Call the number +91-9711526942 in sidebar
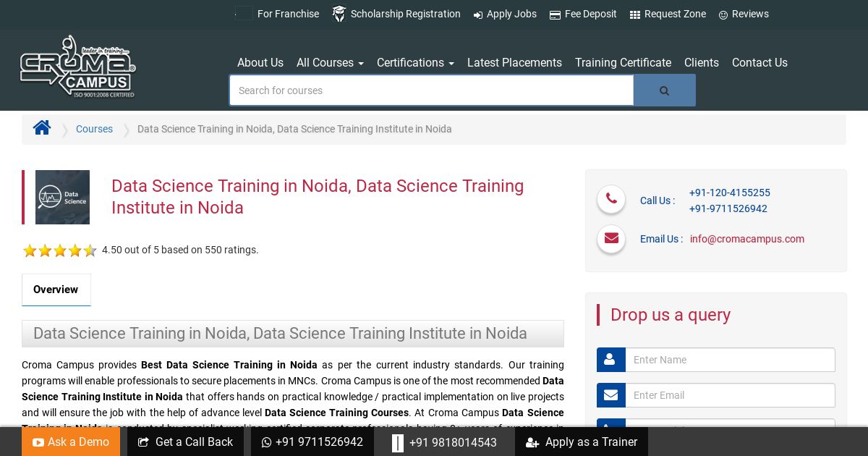868x456 pixels. (728, 208)
